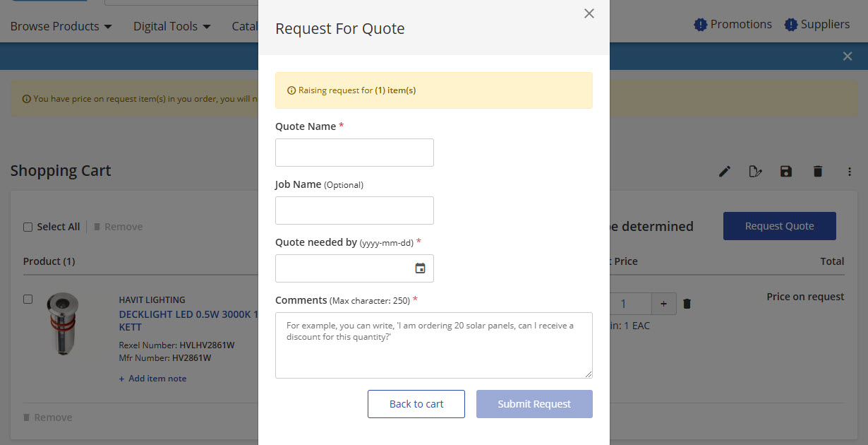
Task: Tick the Select All checkbox
Action: 28,227
